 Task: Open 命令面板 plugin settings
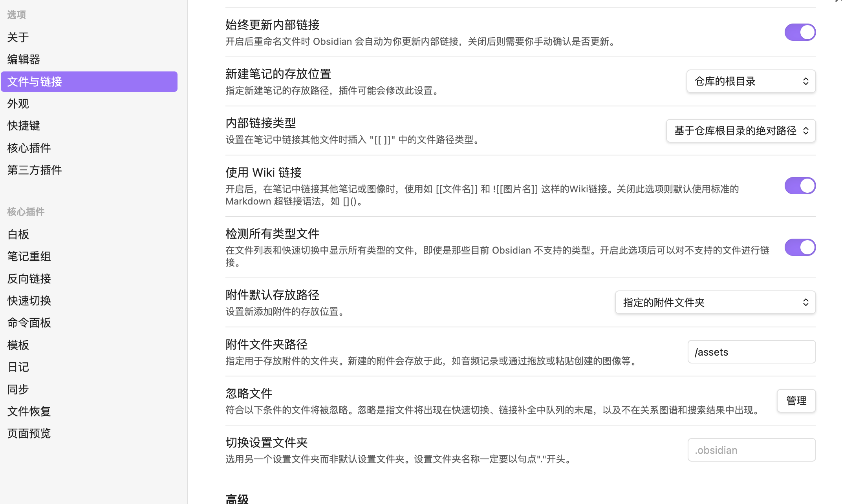tap(89, 323)
